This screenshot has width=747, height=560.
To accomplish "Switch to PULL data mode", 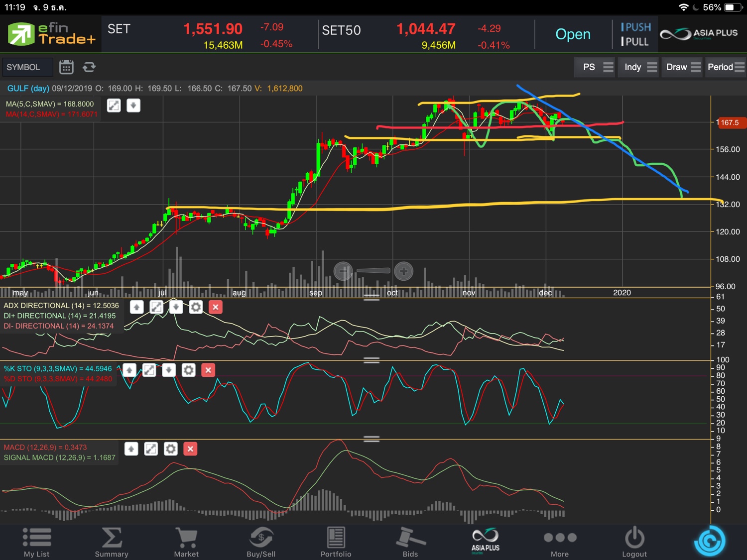I will point(635,42).
